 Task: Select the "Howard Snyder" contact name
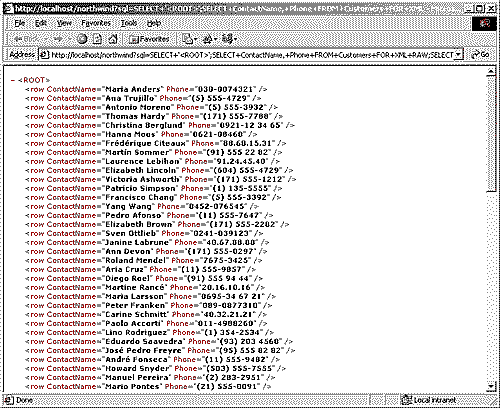[137, 368]
